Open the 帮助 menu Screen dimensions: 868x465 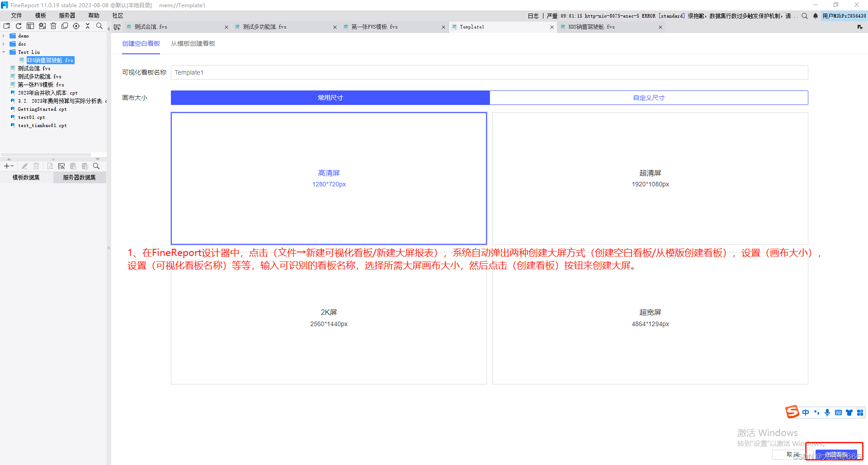click(94, 16)
